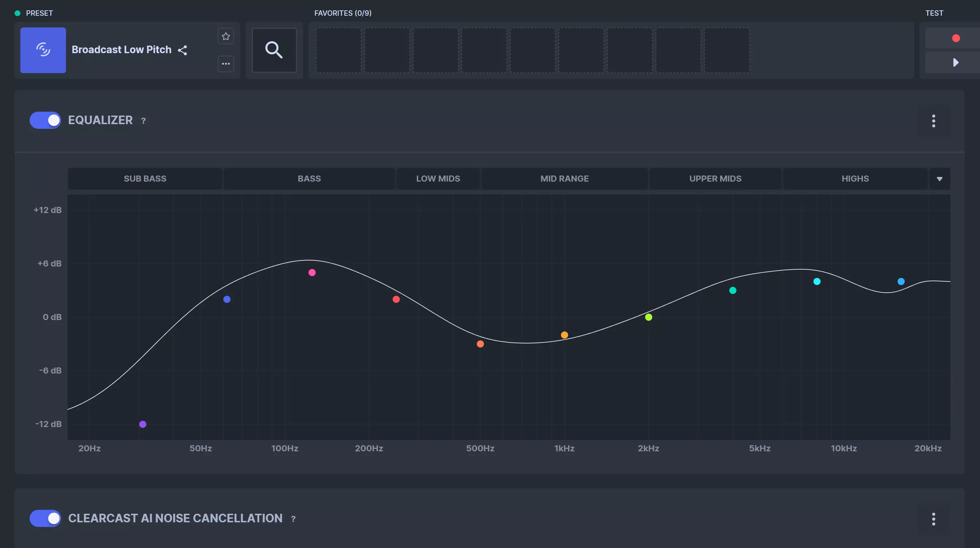Select the red EQ point near 250Hz

tap(396, 300)
